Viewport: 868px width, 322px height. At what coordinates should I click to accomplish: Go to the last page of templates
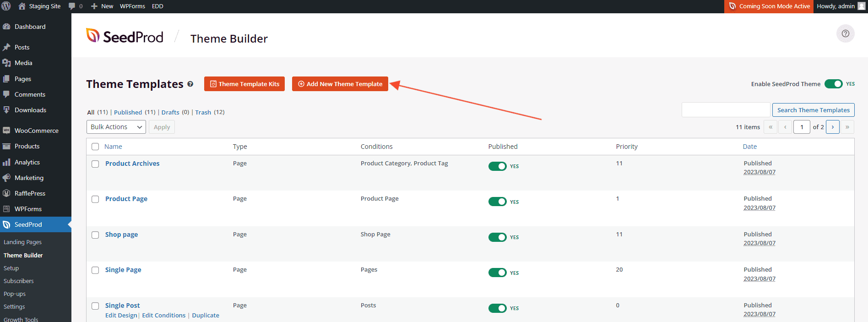pos(847,127)
